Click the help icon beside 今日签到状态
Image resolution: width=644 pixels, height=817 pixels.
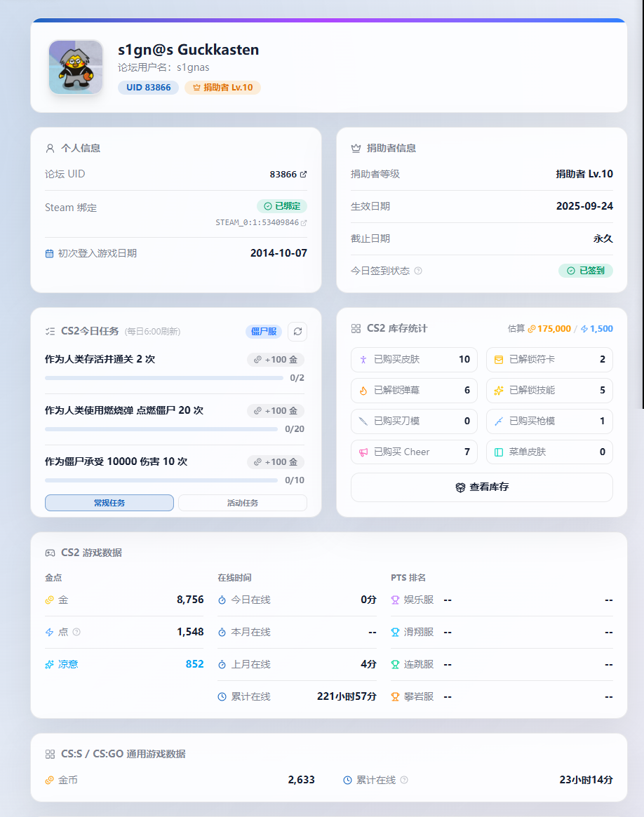pos(418,271)
